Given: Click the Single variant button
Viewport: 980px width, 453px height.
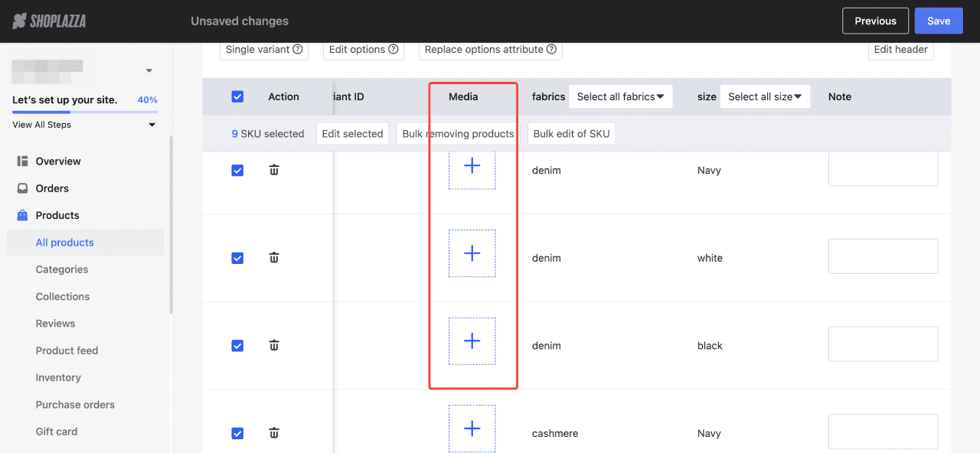Looking at the screenshot, I should [x=264, y=50].
